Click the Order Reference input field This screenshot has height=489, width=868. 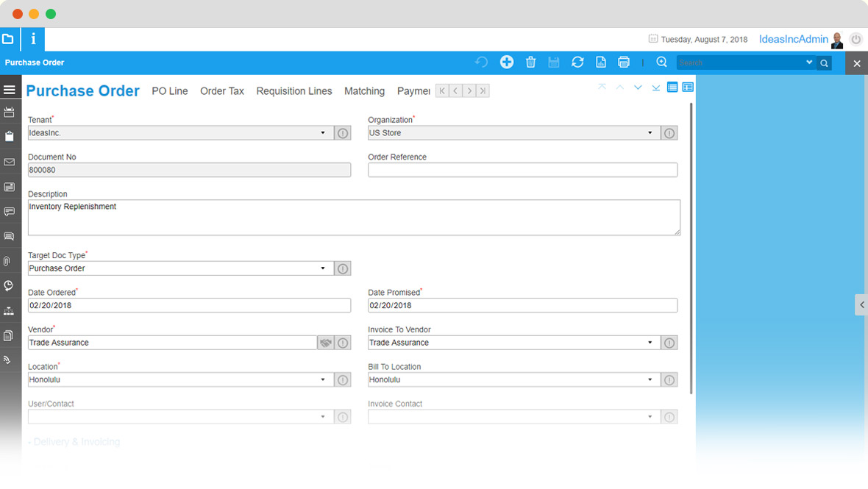[x=522, y=170]
